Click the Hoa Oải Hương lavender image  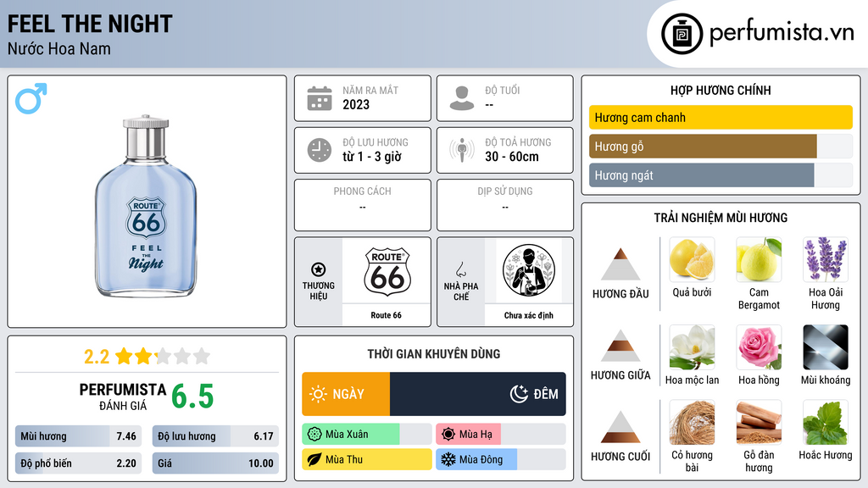coord(826,259)
